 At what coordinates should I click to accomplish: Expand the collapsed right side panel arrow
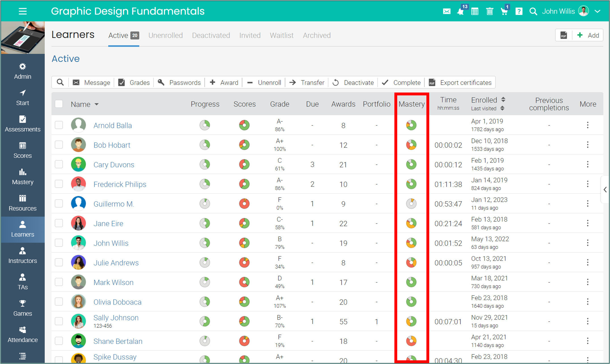point(605,189)
